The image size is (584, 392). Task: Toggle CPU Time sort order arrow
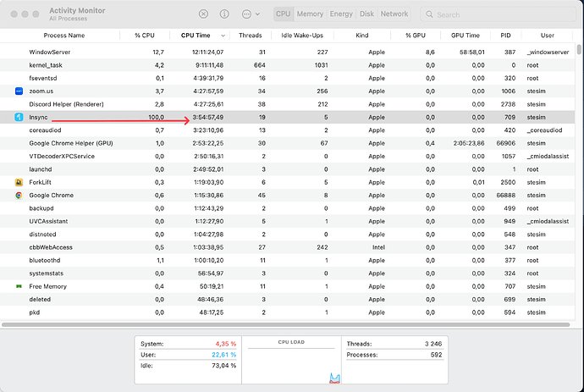point(223,36)
